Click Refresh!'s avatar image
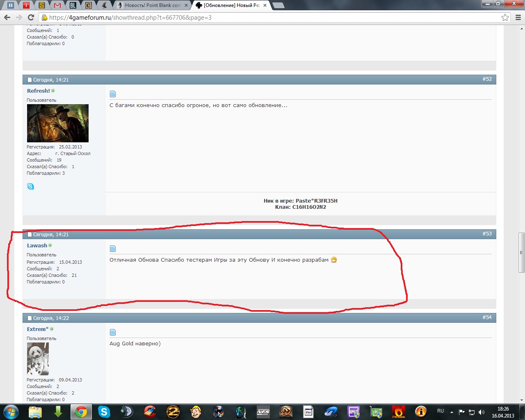This screenshot has width=525, height=420. pos(57,123)
